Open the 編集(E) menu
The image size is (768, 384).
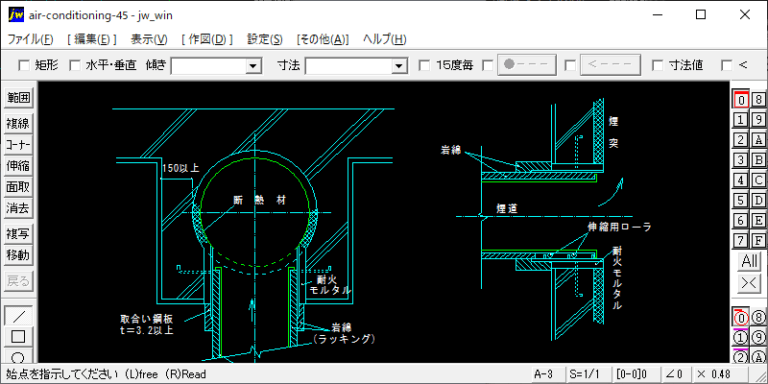pos(92,40)
